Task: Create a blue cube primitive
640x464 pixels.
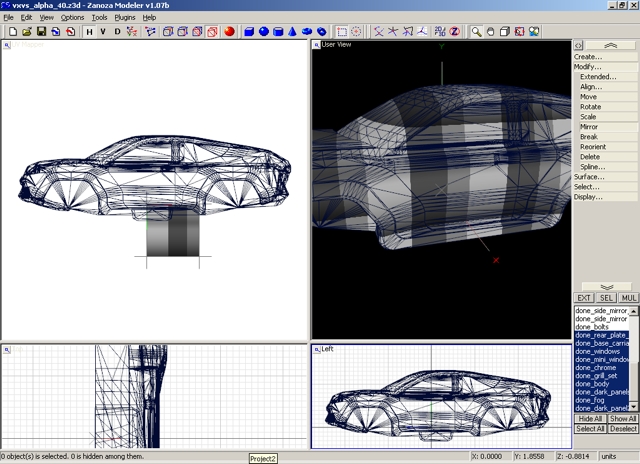Action: (x=250, y=32)
